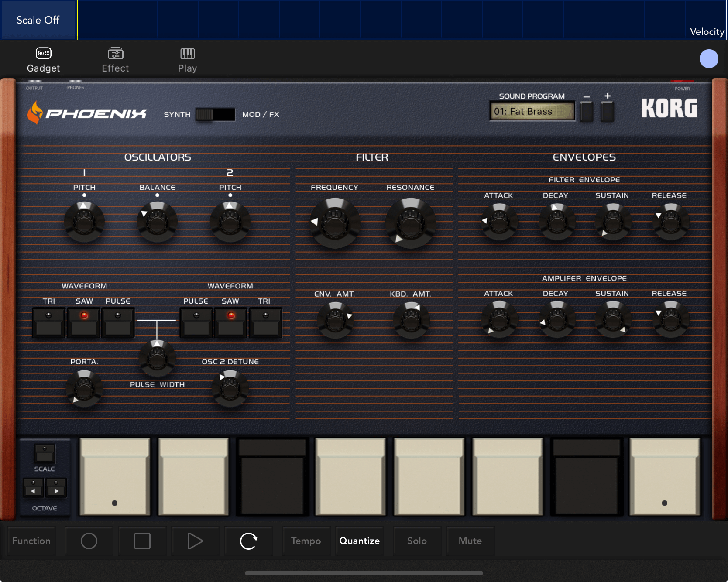Toggle Quantize
Image resolution: width=728 pixels, height=582 pixels.
coord(360,541)
